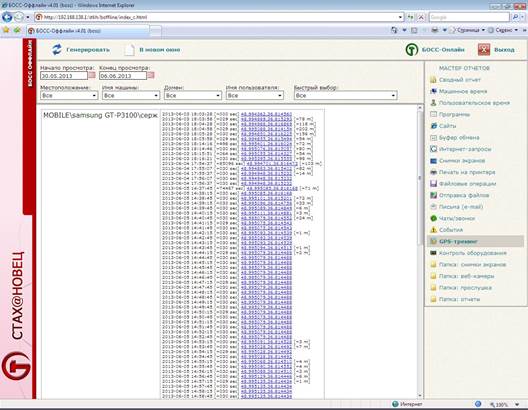Click the Интернет zone in status bar
Image resolution: width=528 pixels, height=410 pixels.
pos(407,404)
